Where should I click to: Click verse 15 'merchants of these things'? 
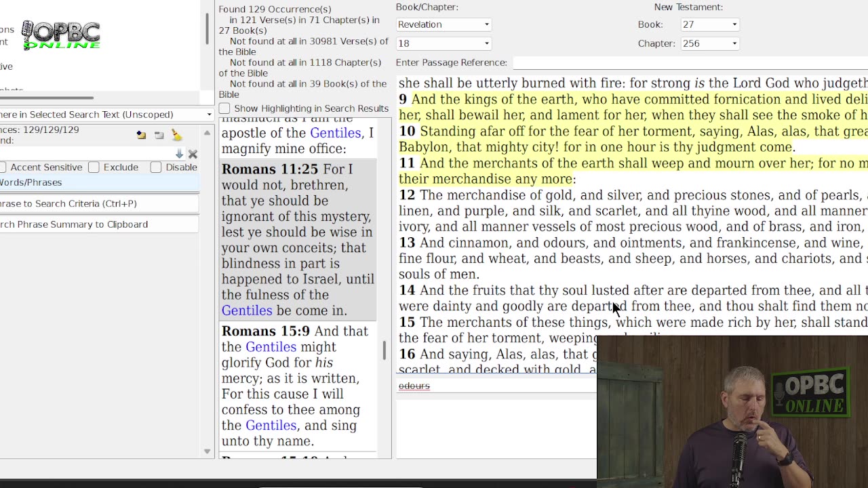pos(633,330)
